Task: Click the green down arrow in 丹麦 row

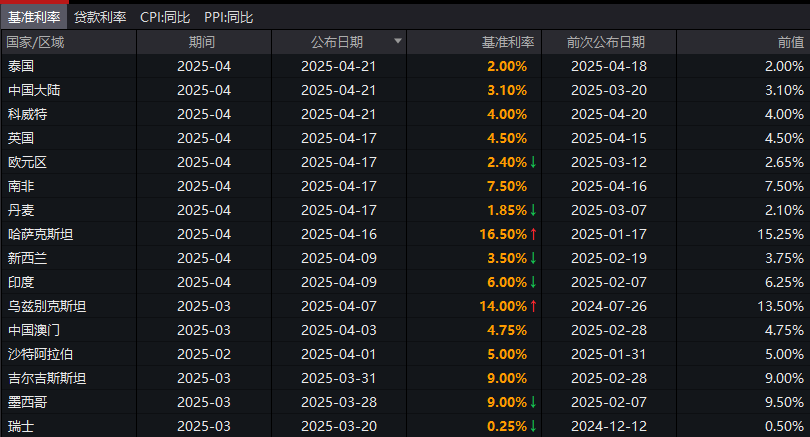Action: click(x=534, y=210)
